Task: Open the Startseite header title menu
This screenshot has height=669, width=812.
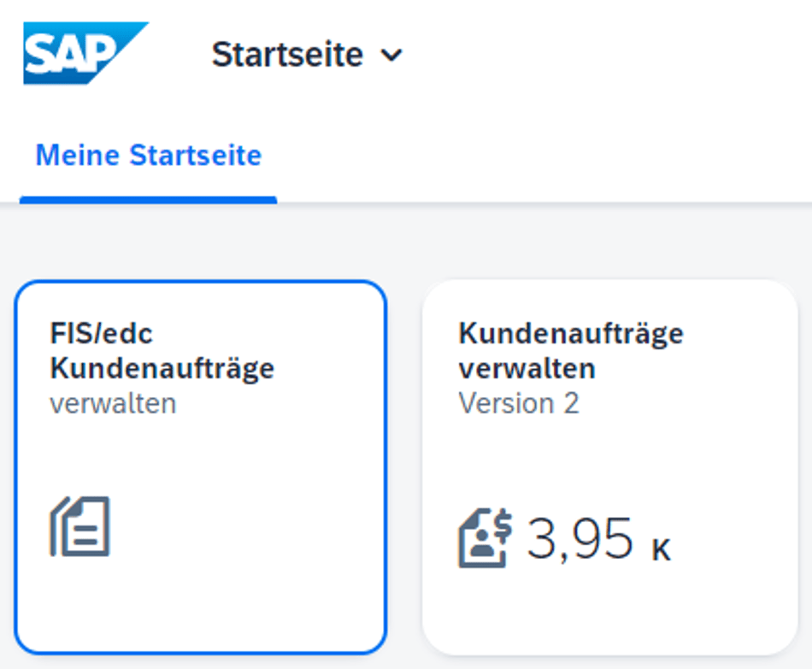Action: coord(307,55)
